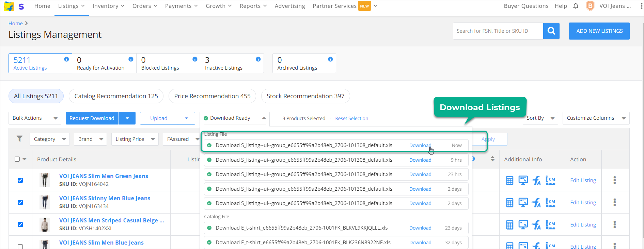The width and height of the screenshot is (644, 249).
Task: Open the Category filter dropdown
Action: (50, 139)
